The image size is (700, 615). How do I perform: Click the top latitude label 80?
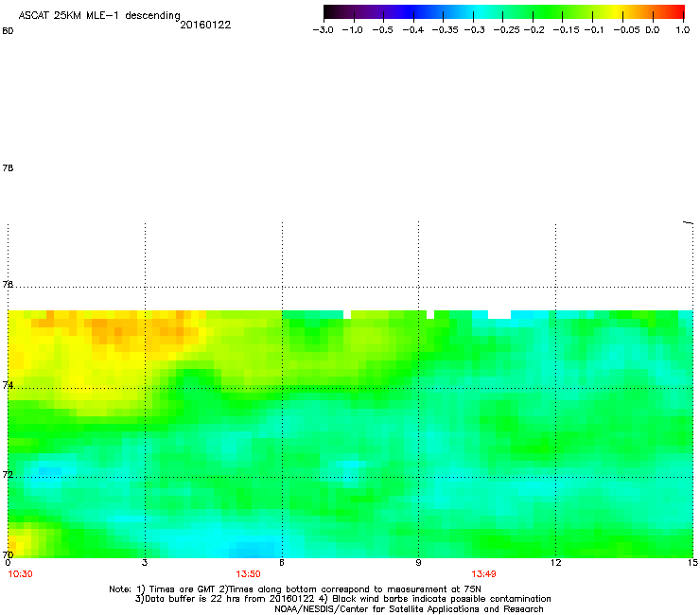[8, 31]
